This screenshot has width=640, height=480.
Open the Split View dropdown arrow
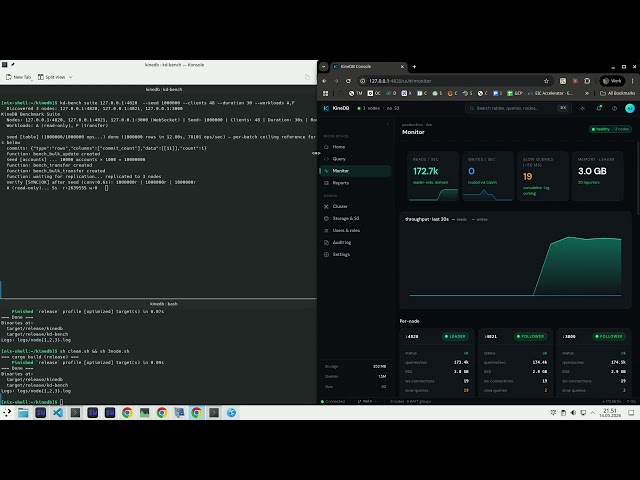(71, 77)
